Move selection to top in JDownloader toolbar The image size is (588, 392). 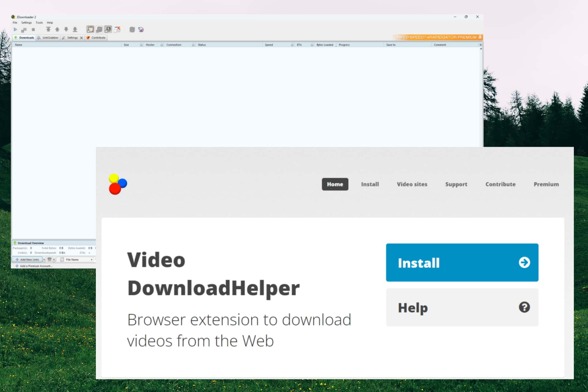[48, 29]
